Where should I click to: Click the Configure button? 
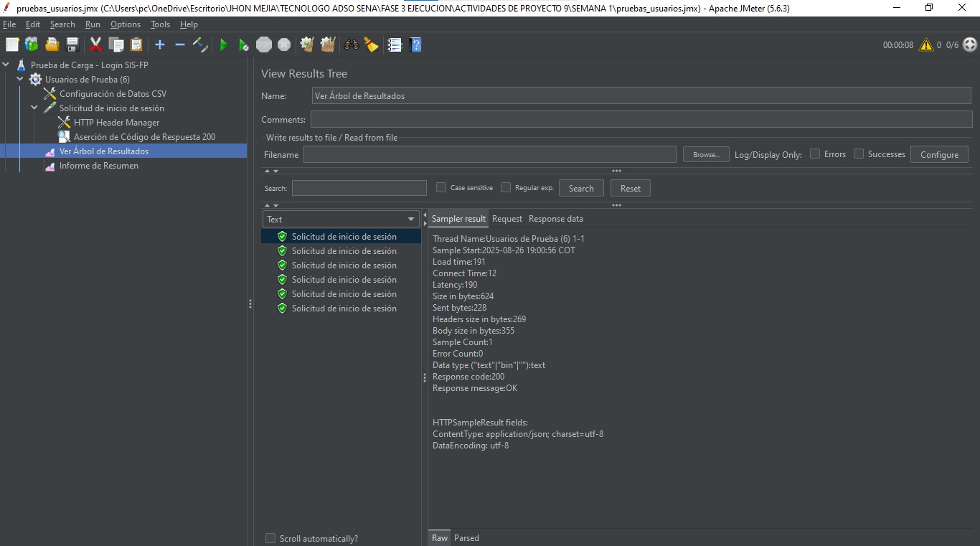pyautogui.click(x=939, y=154)
